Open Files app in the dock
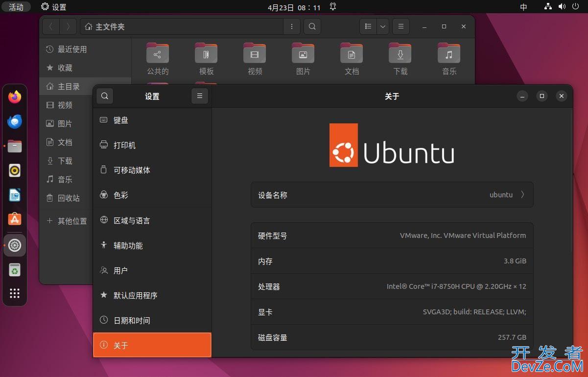The width and height of the screenshot is (588, 377). [15, 146]
